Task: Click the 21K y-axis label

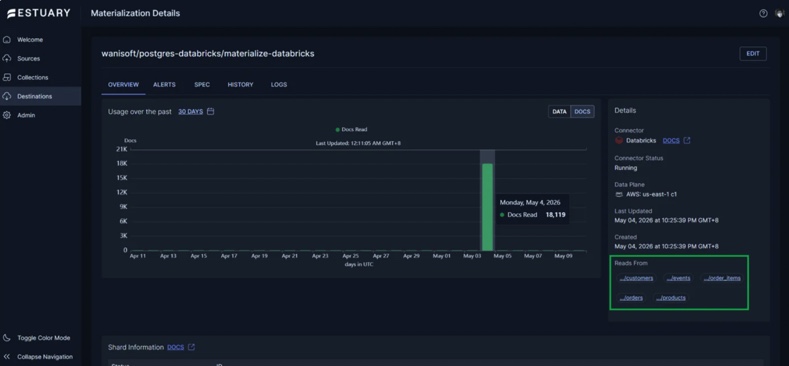Action: click(122, 149)
